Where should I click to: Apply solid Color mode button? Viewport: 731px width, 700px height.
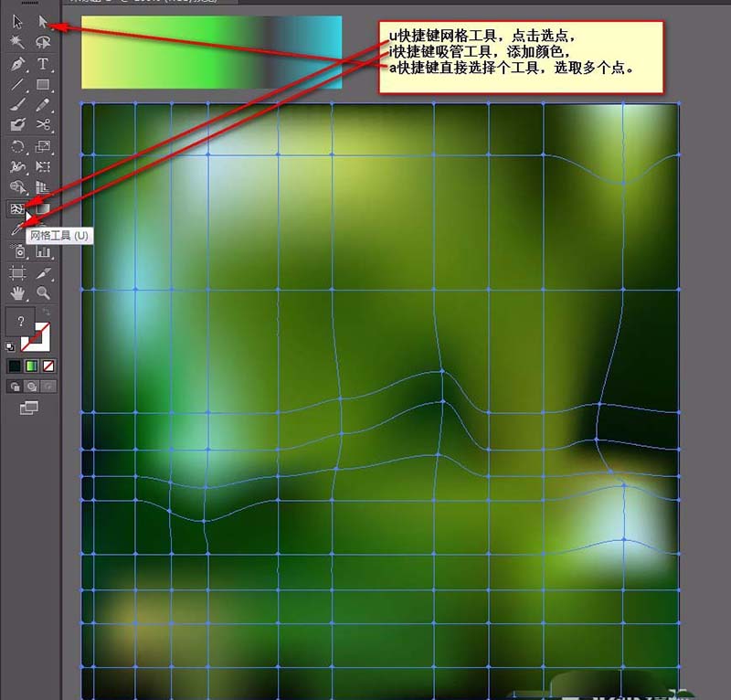coord(15,366)
